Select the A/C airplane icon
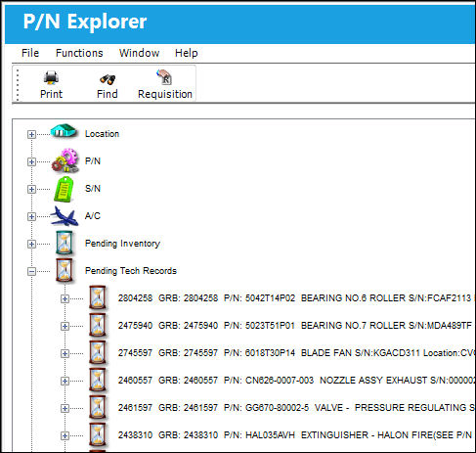The image size is (476, 453). point(65,216)
